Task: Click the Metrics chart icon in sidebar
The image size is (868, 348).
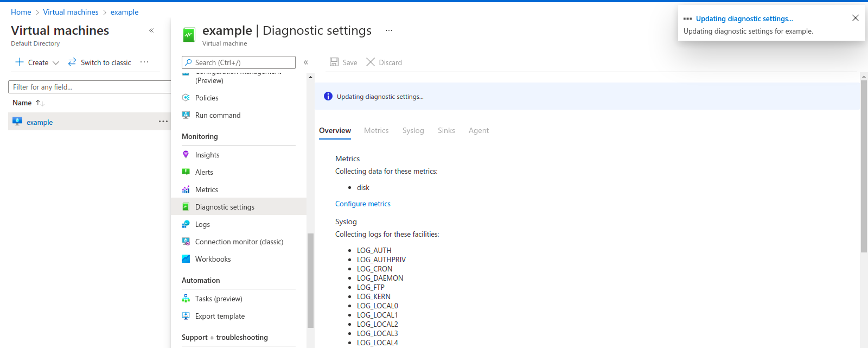Action: tap(186, 189)
